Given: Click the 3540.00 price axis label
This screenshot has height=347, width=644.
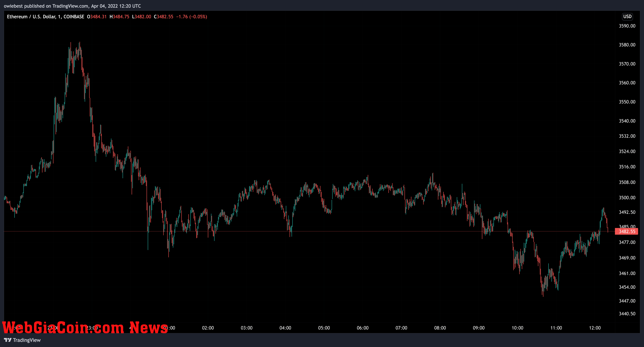Looking at the screenshot, I should (x=627, y=121).
